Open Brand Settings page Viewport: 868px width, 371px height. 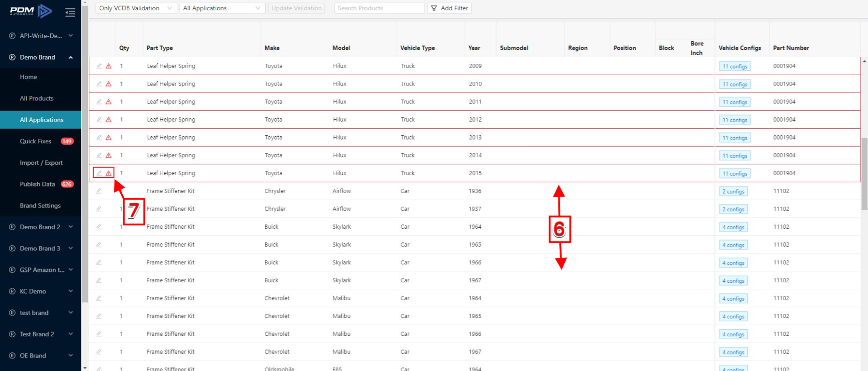40,206
